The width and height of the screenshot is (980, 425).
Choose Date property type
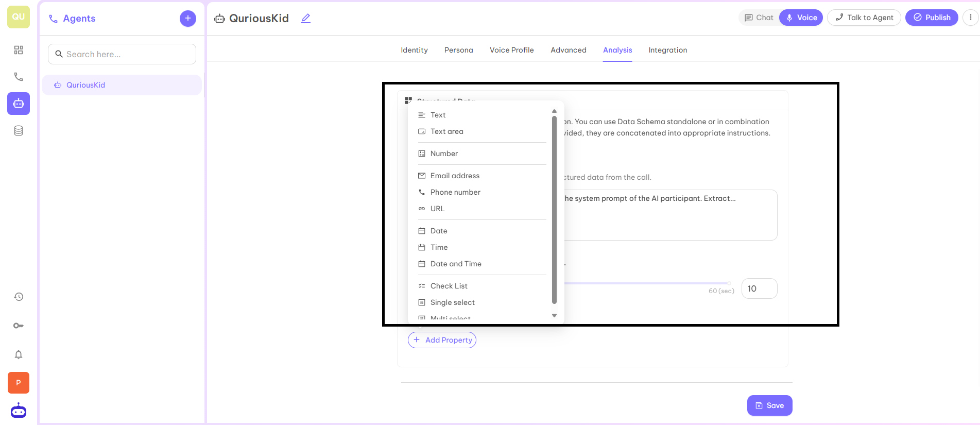482,231
